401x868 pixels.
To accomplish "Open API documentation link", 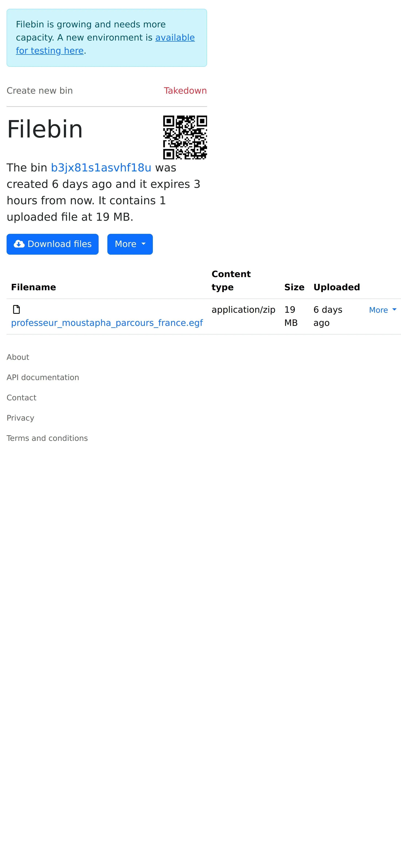I will click(x=43, y=377).
